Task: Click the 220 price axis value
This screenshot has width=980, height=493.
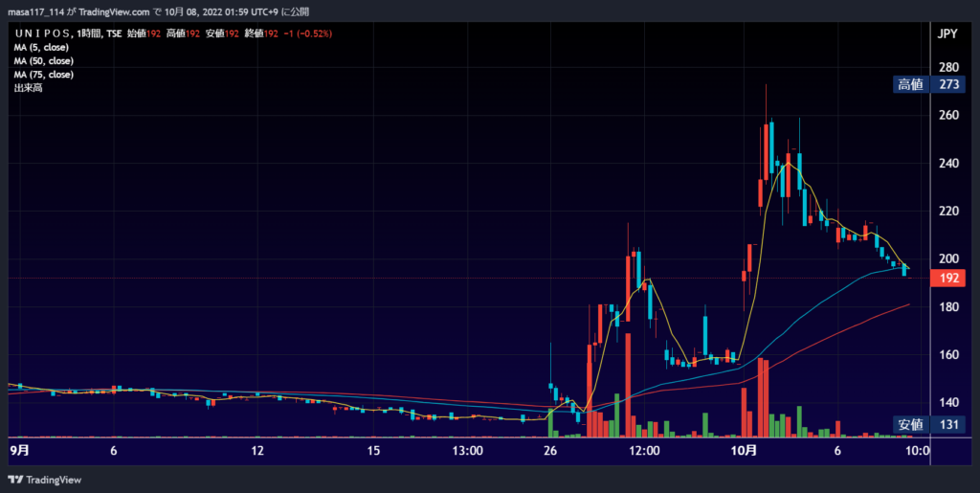Action: pyautogui.click(x=948, y=212)
